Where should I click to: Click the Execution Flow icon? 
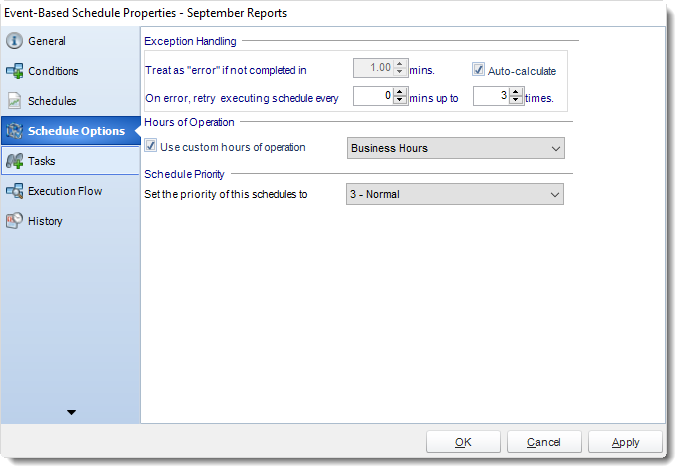[x=14, y=191]
